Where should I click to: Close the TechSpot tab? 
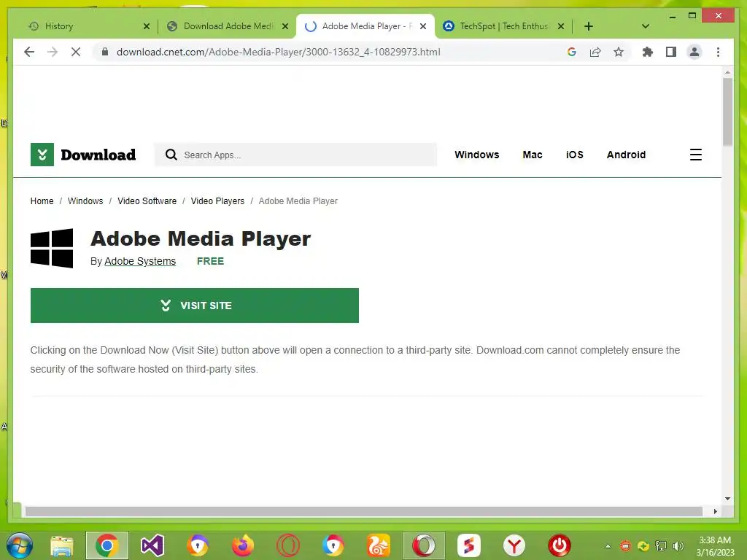(561, 26)
